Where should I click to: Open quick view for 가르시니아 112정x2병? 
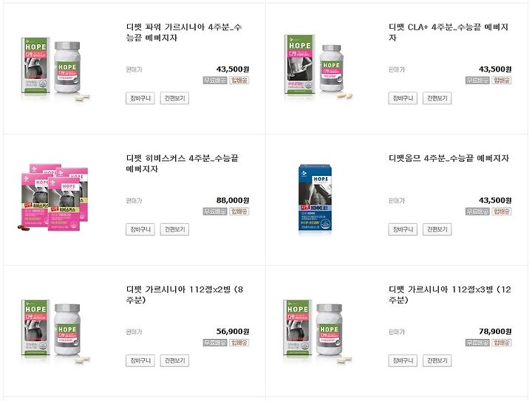[x=174, y=360]
